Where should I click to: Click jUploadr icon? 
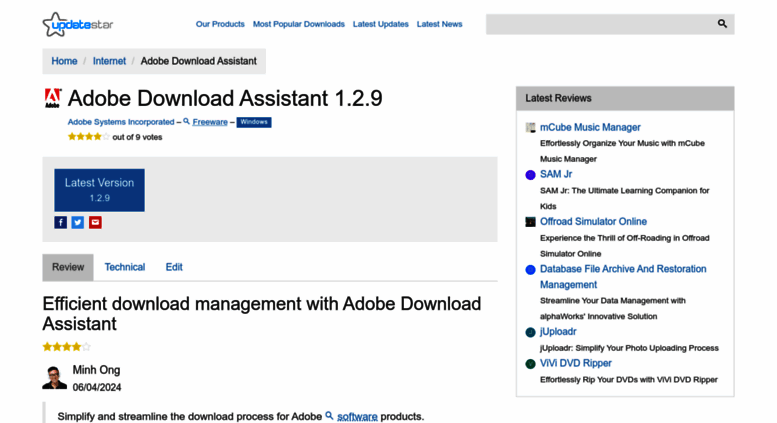pyautogui.click(x=530, y=332)
